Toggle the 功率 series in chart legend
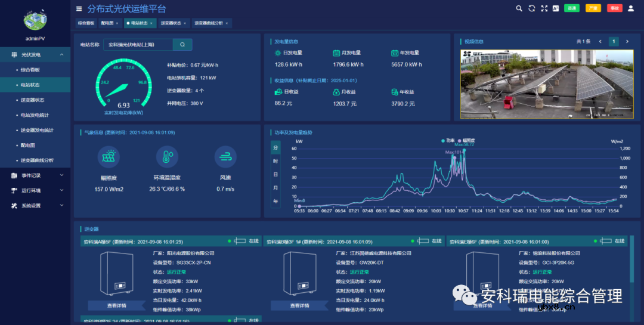 [x=447, y=141]
